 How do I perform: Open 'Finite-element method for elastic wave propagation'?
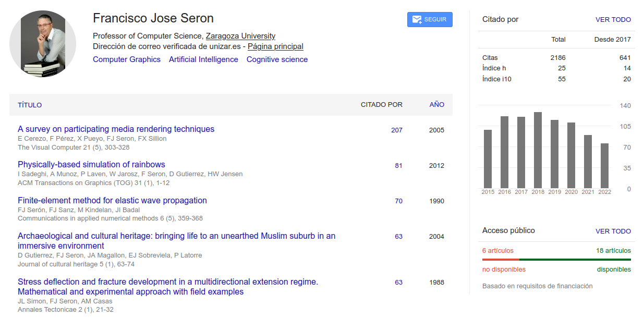tap(112, 200)
